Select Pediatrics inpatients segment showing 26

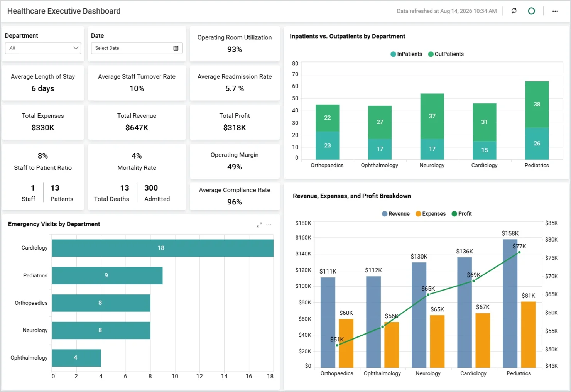(x=537, y=144)
